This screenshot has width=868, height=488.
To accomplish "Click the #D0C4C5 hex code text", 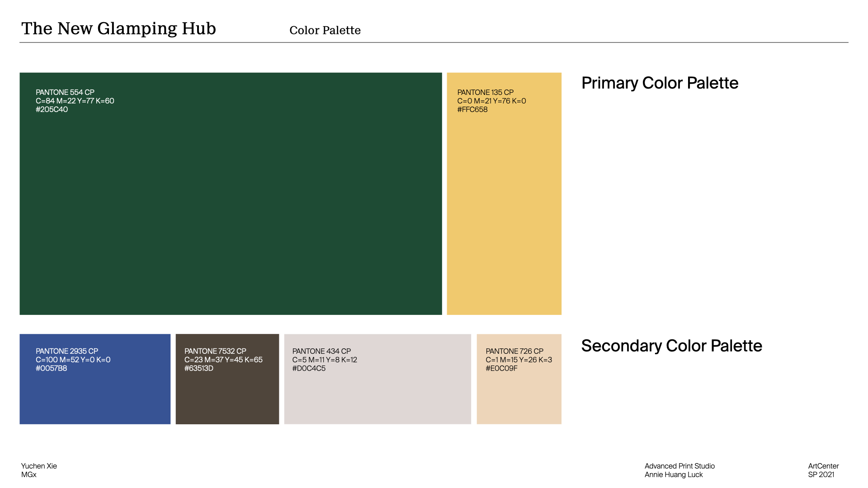I will [x=309, y=368].
